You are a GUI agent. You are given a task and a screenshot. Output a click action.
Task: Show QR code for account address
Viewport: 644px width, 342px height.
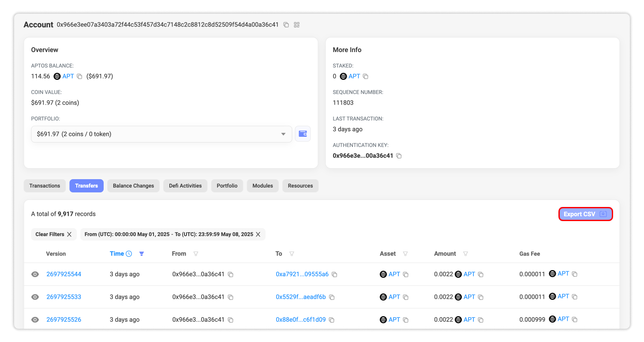point(297,25)
